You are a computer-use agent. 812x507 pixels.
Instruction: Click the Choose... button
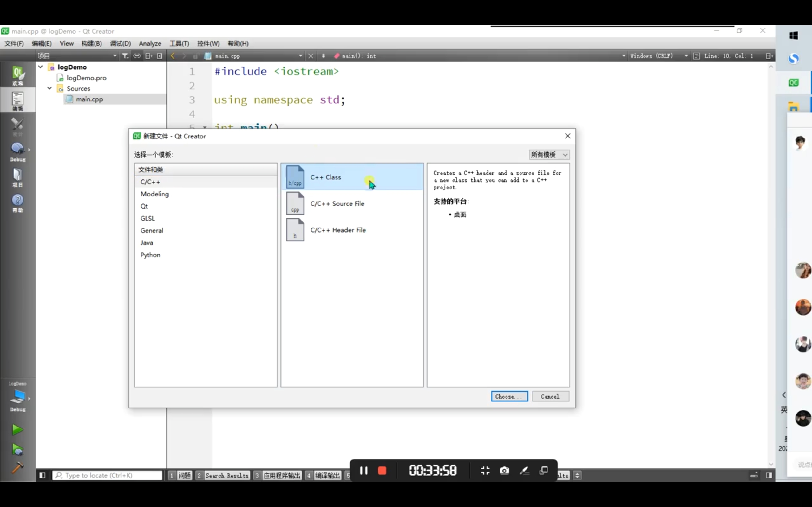[x=509, y=396]
